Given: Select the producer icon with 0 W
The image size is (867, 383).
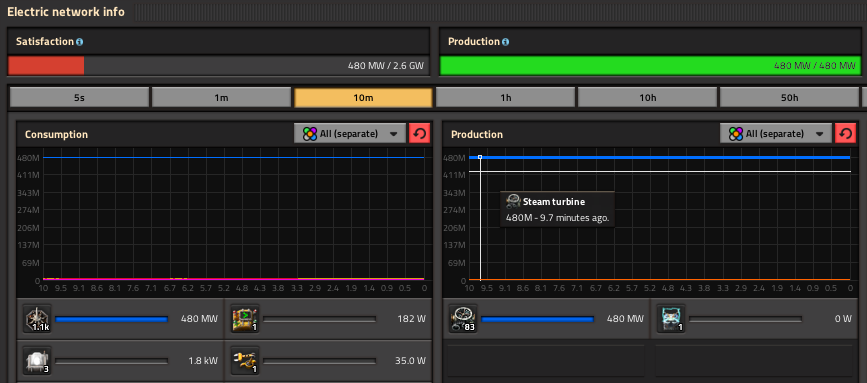Looking at the screenshot, I should coord(671,319).
